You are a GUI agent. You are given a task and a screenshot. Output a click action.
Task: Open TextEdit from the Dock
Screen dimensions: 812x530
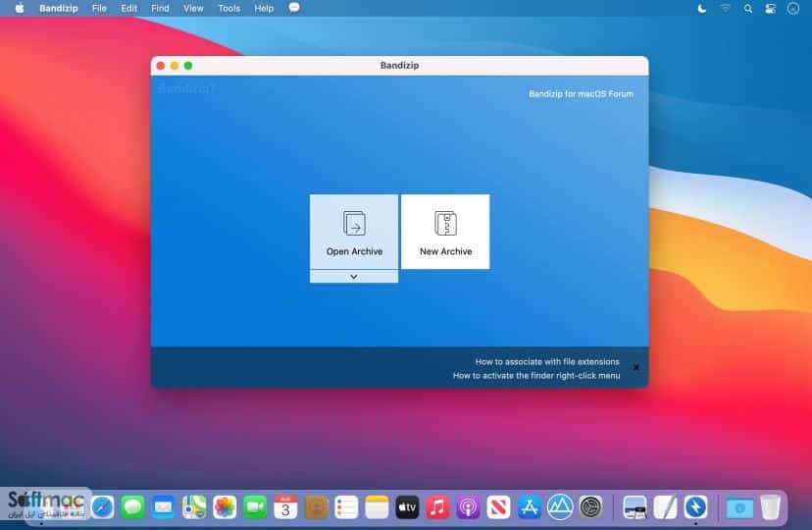click(x=666, y=507)
